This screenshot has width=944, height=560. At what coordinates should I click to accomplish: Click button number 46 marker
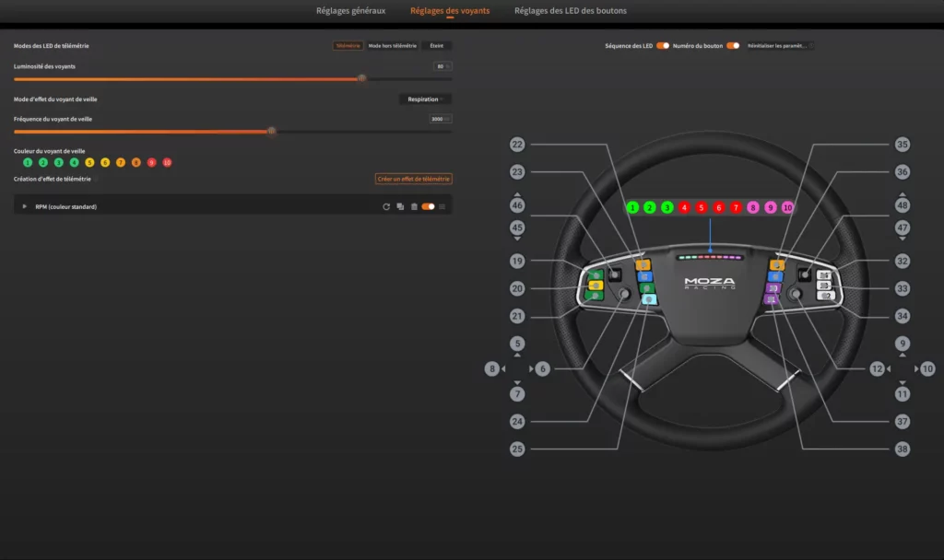(x=517, y=205)
